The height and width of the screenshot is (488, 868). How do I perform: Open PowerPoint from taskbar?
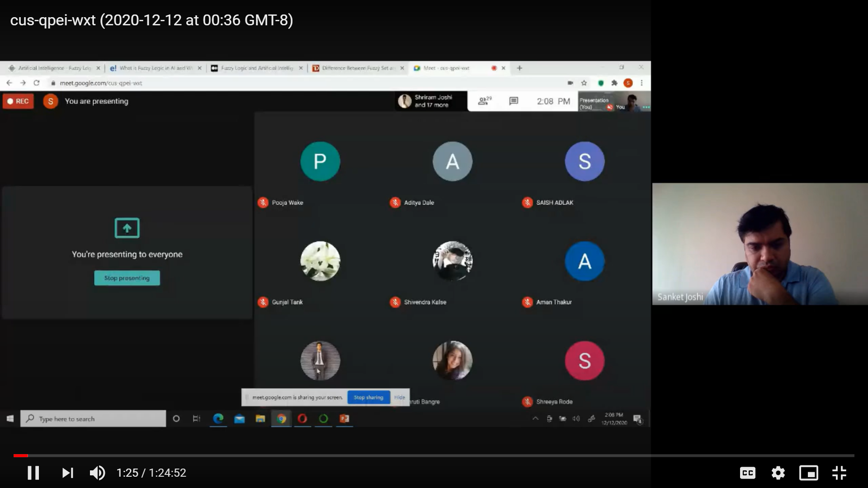(344, 418)
